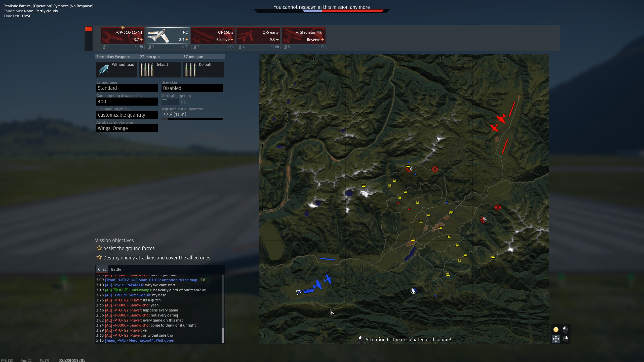The width and height of the screenshot is (644, 362).
Task: Click the upper red enemy runway line
Action: [x=512, y=109]
